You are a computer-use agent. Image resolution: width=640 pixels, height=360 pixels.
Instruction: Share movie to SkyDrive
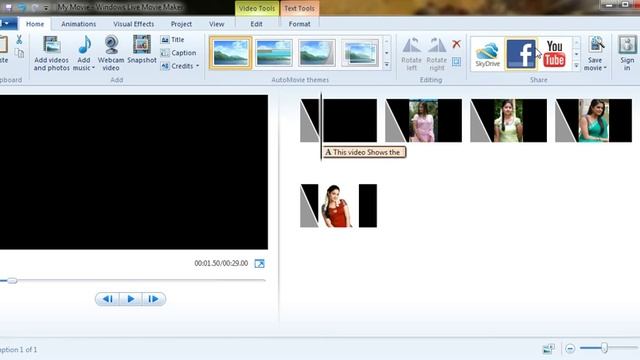pos(487,54)
